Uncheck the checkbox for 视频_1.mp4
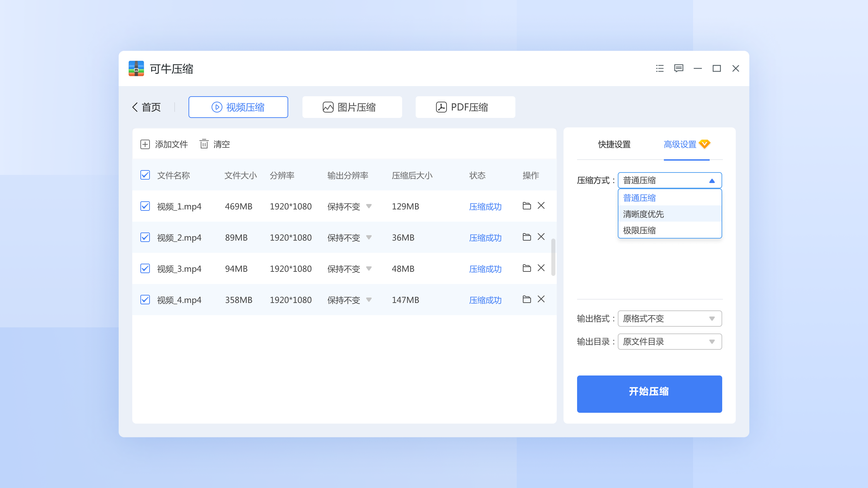 click(x=145, y=206)
